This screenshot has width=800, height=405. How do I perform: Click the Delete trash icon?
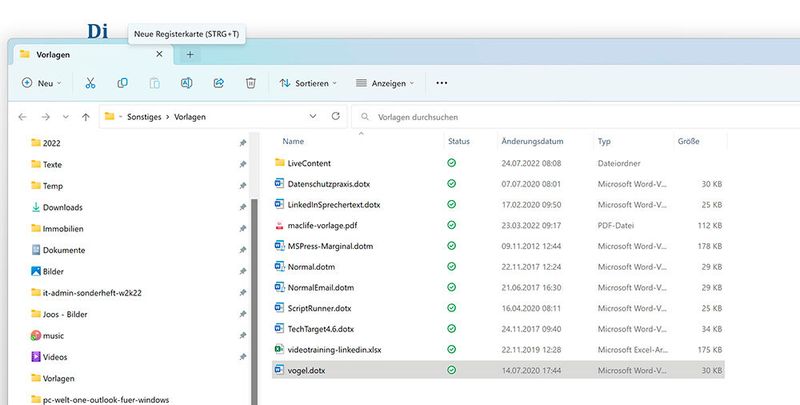point(251,83)
